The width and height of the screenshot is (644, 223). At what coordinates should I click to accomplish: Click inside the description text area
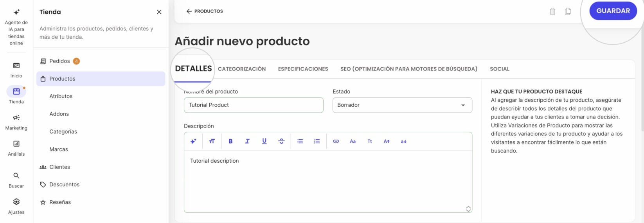pos(328,182)
